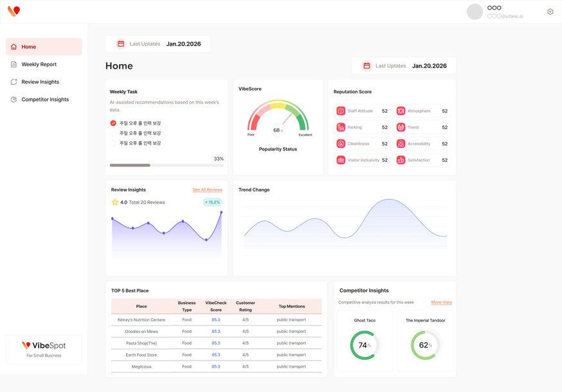Screen dimensions: 562x392
Task: Click the Accessibility reputation icon
Action: coord(401,144)
